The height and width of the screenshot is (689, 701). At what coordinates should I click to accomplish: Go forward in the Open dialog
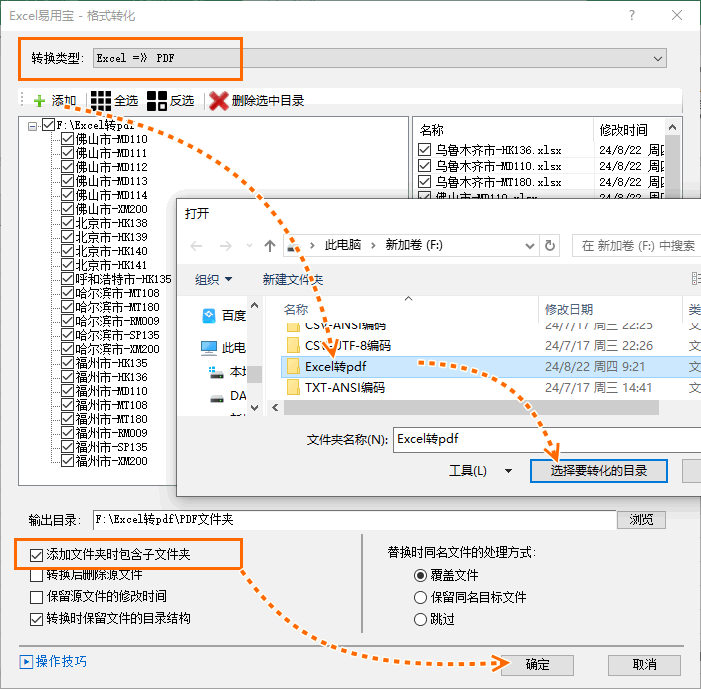[225, 245]
